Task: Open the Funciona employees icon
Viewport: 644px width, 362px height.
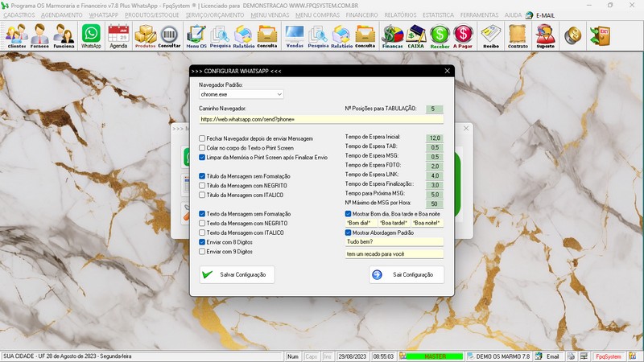Action: tap(64, 36)
